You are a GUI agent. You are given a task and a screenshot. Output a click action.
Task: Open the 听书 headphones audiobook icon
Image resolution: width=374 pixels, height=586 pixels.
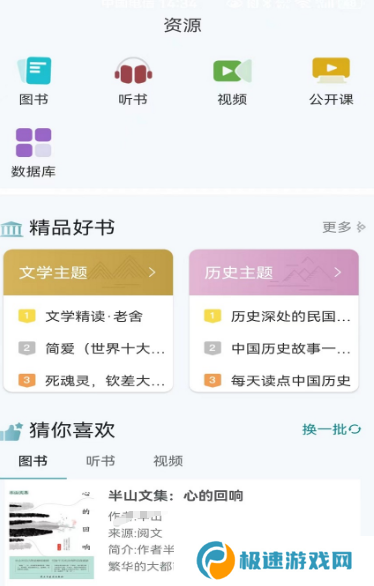click(x=133, y=71)
